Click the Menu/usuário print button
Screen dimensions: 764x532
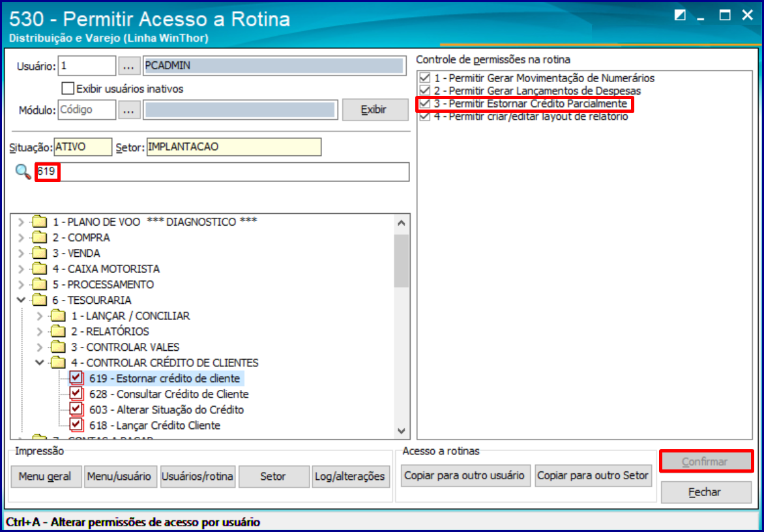click(x=121, y=477)
